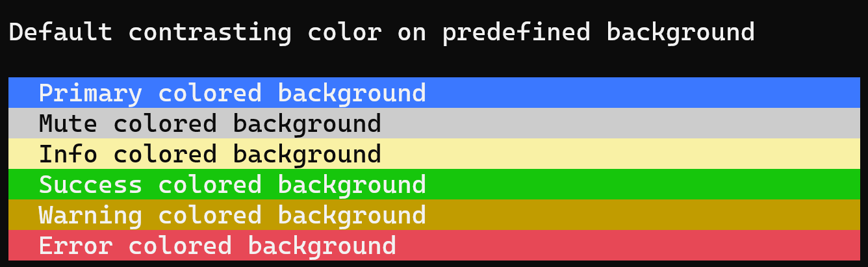Select the green Success colored background row

pyautogui.click(x=434, y=184)
